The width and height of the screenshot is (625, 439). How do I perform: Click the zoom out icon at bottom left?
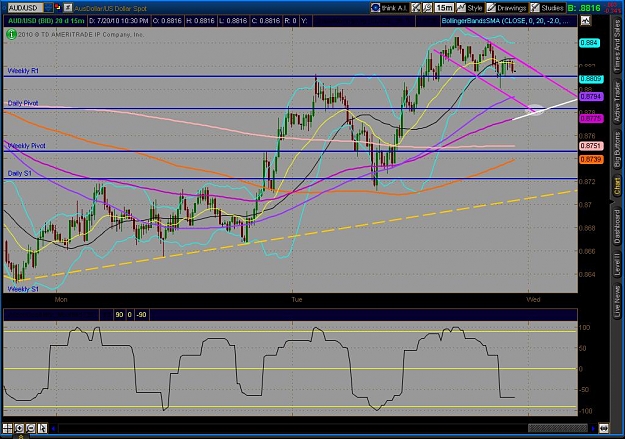tap(30, 429)
